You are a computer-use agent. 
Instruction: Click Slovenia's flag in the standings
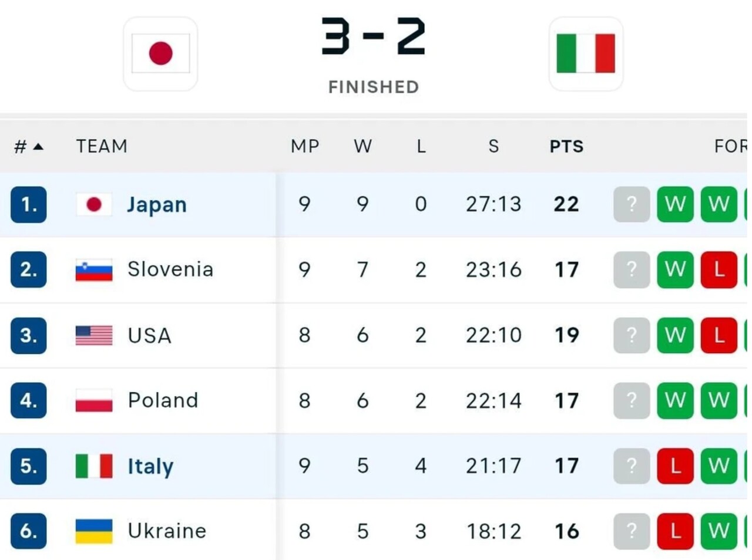coord(94,270)
